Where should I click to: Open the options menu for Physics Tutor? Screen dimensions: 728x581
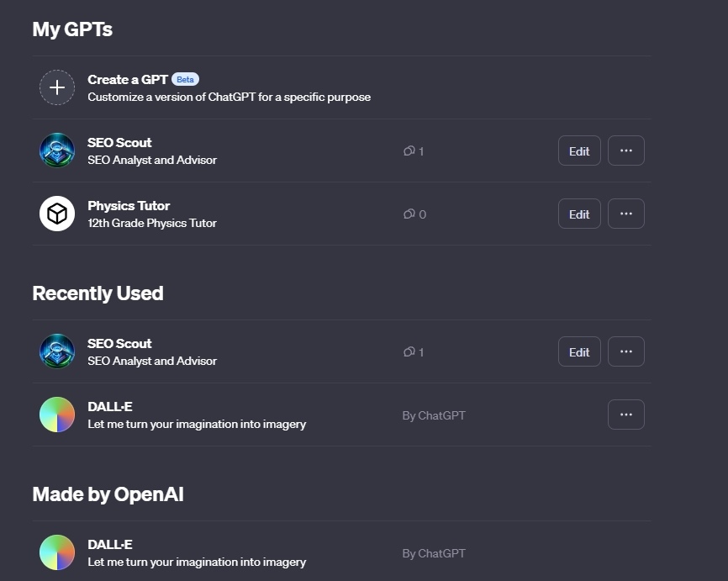point(625,214)
